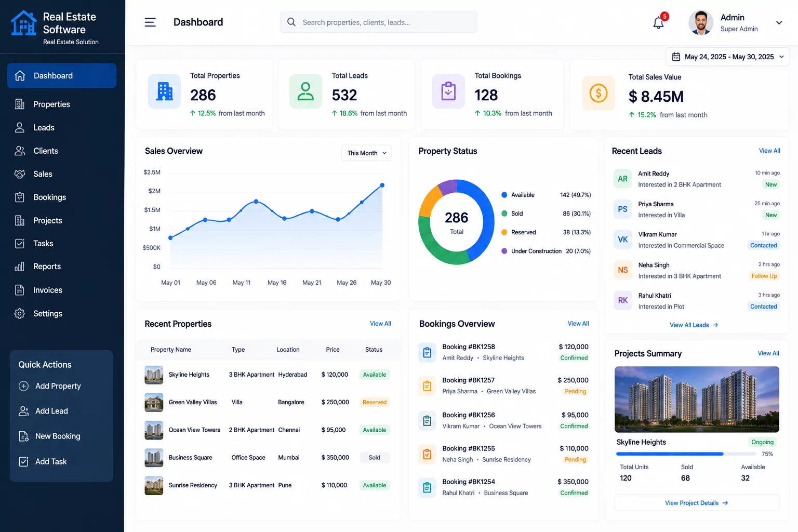Click Booking #BK1256 clipboard icon
This screenshot has height=532, width=798.
tap(427, 420)
